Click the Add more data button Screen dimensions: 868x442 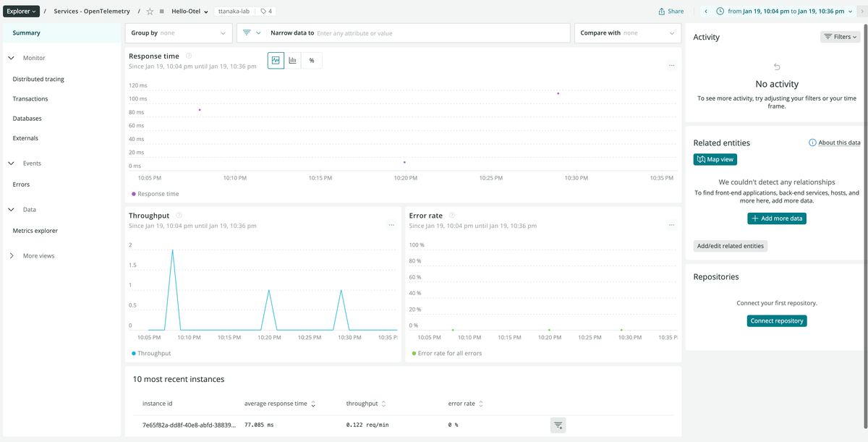[x=777, y=218]
